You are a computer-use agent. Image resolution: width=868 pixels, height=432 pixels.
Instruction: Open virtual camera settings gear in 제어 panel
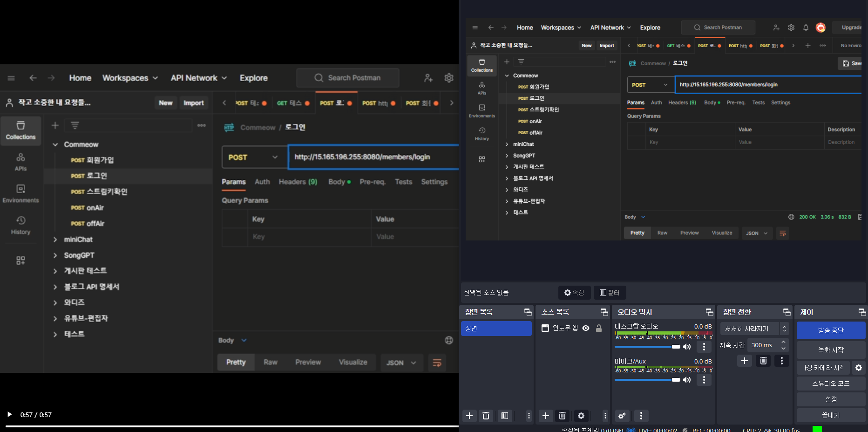coord(859,368)
